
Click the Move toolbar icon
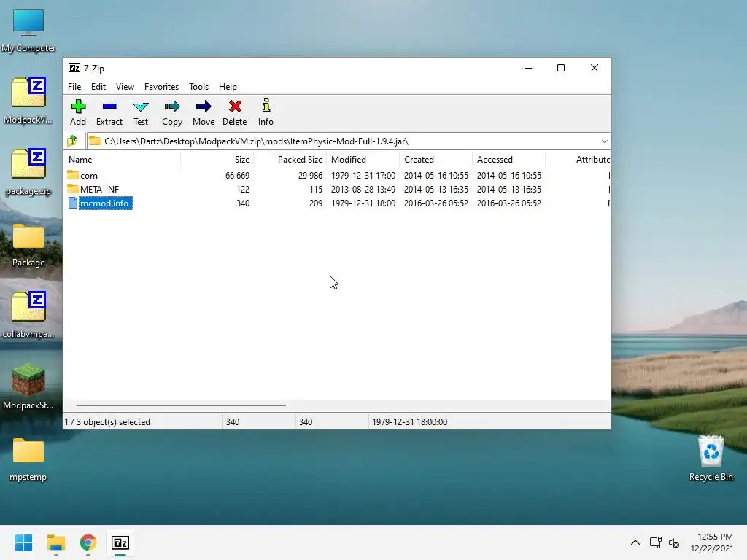tap(204, 112)
